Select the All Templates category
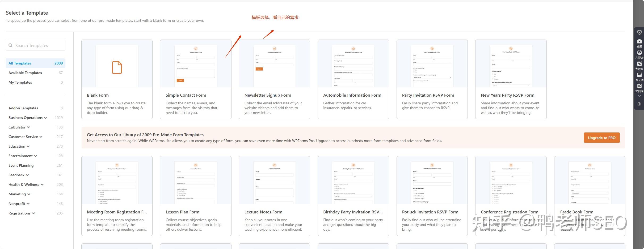The width and height of the screenshot is (644, 249). [x=36, y=63]
